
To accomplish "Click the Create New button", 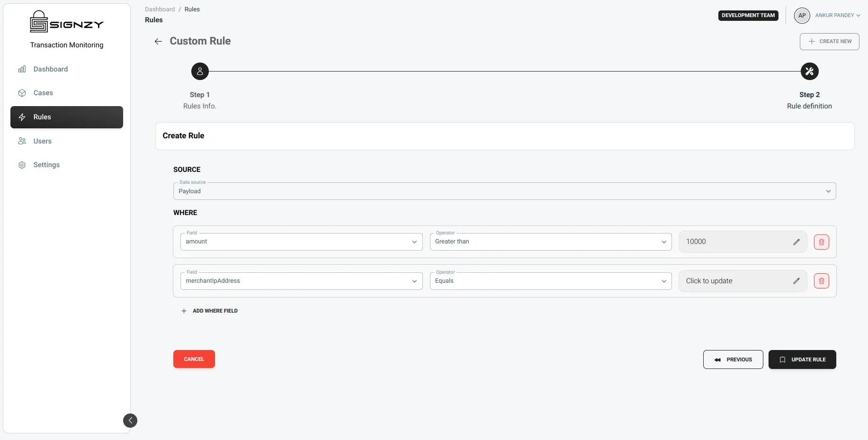I will tap(830, 42).
